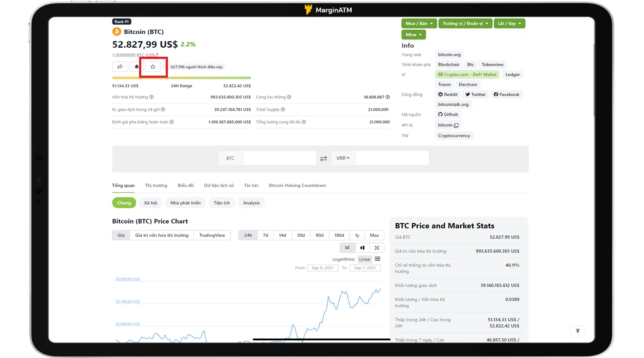Open the USD currency dropdown

(x=343, y=158)
